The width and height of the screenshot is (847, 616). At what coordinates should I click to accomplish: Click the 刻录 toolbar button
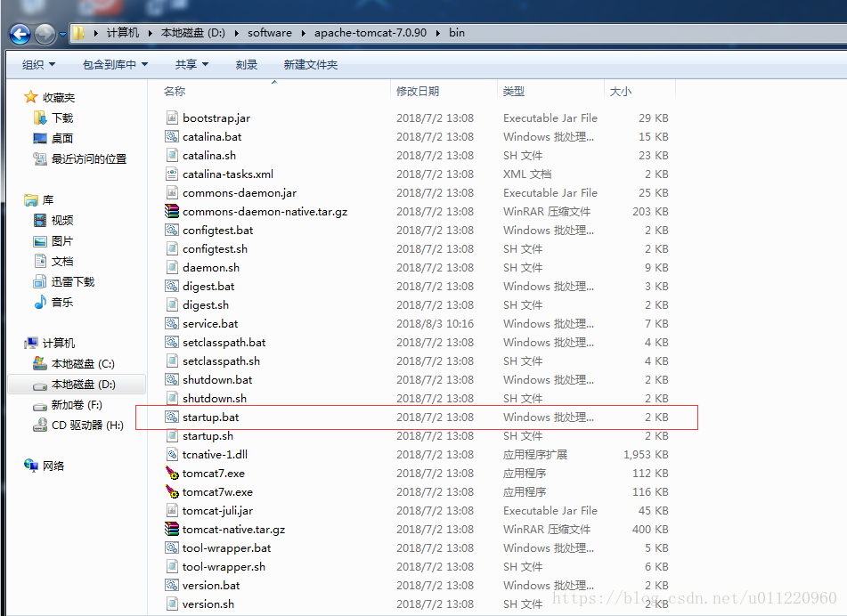point(247,65)
